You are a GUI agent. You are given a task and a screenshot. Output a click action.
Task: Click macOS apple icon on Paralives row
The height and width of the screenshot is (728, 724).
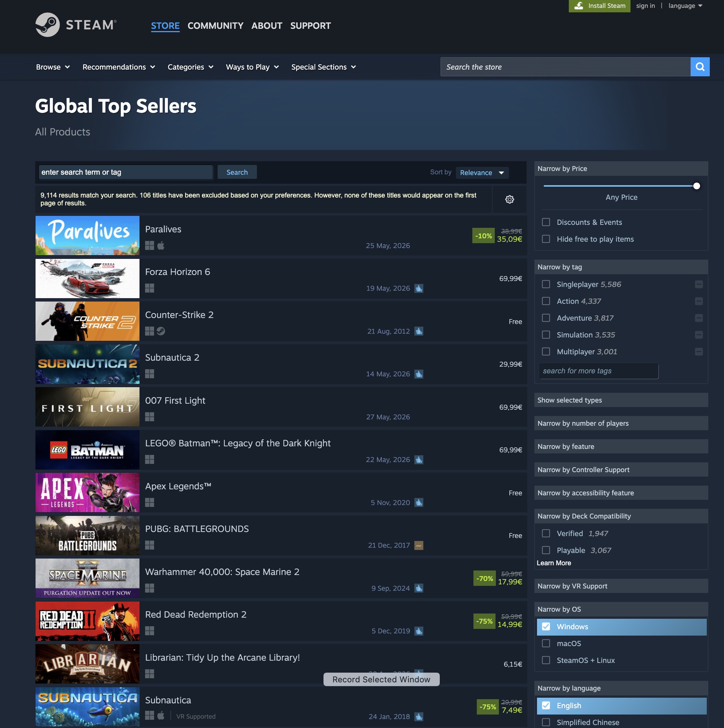(x=161, y=246)
